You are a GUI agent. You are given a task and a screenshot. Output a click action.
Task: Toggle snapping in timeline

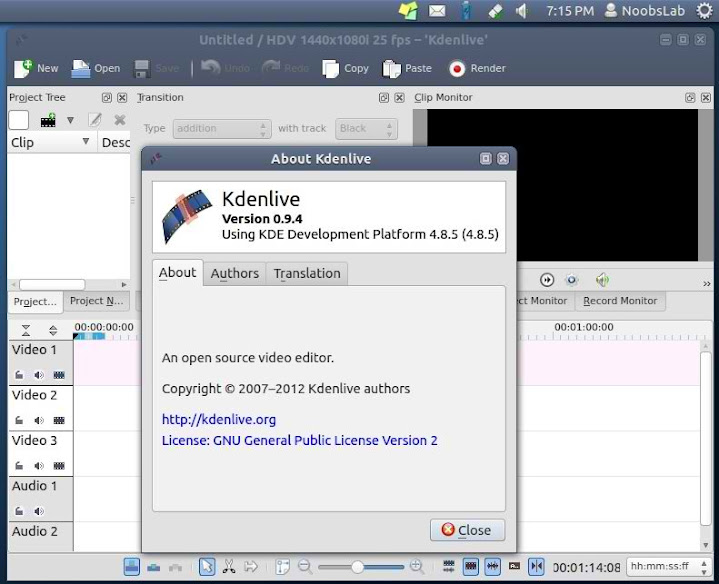[x=536, y=567]
